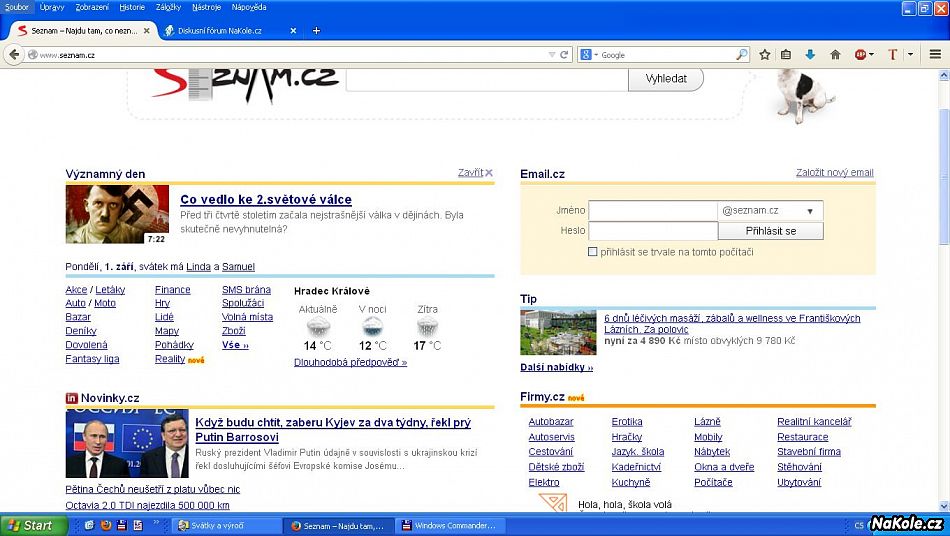Viewport: 950px width, 536px height.
Task: Click the Aktuálně weather icon
Action: tap(318, 328)
